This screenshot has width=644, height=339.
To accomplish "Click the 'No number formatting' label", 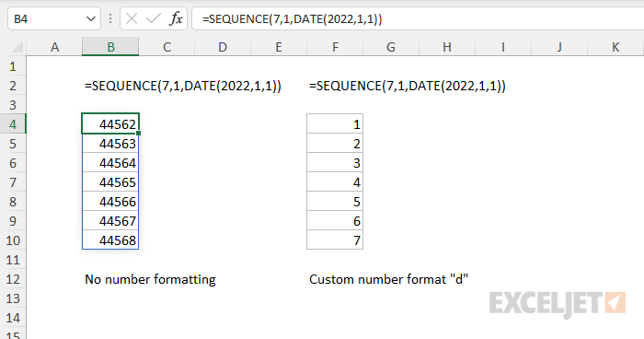I will pos(150,279).
